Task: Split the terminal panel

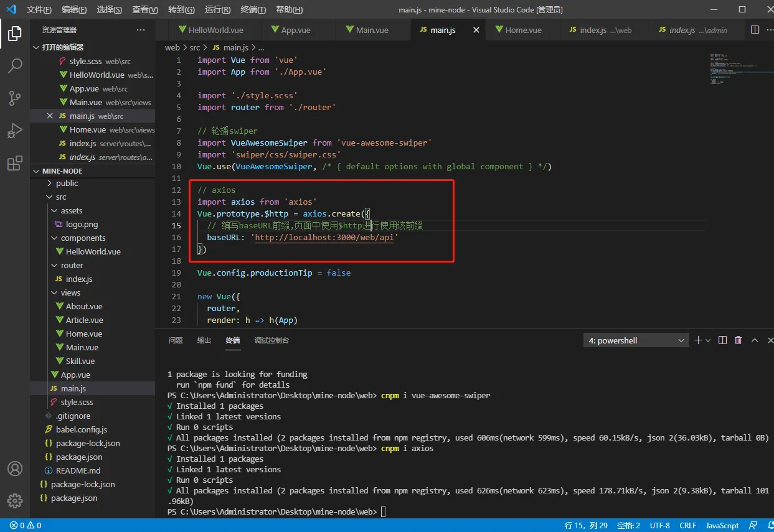Action: (x=722, y=340)
